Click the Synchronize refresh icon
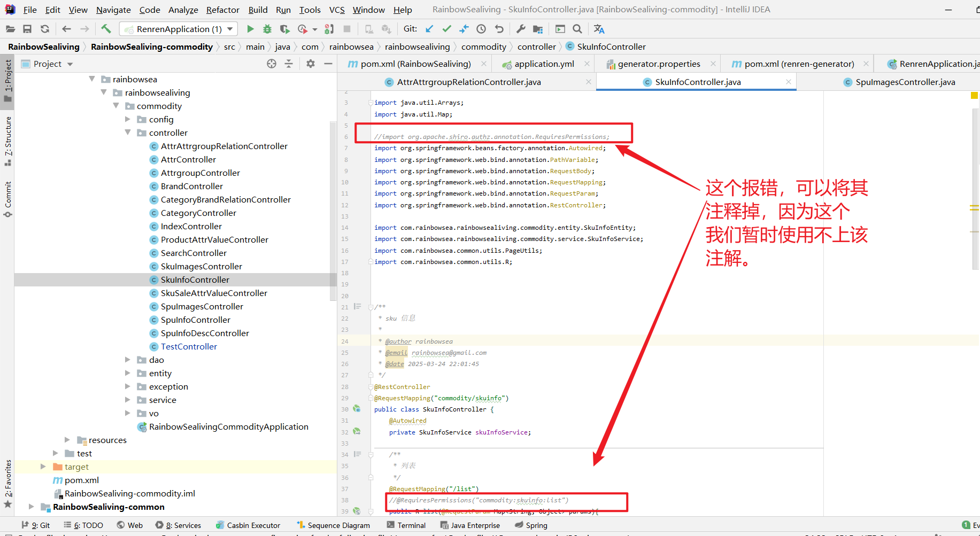This screenshot has width=980, height=536. [45, 29]
